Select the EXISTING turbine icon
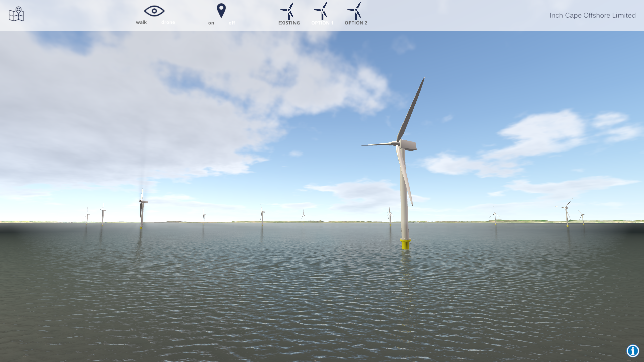Screen dimensions: 644x362 pyautogui.click(x=288, y=11)
